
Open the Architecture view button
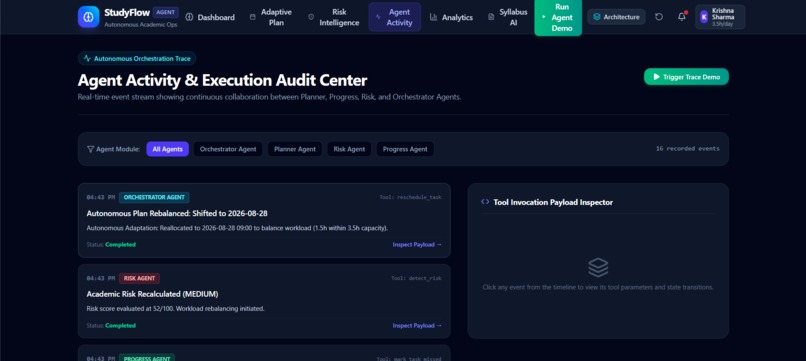click(616, 17)
